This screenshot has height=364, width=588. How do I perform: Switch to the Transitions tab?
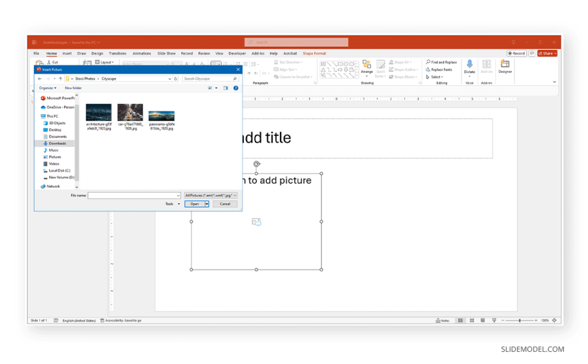coord(118,53)
